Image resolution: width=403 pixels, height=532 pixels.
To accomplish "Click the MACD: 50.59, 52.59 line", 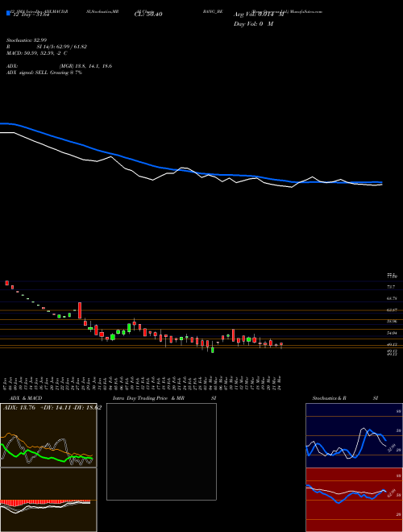I will pos(36,53).
